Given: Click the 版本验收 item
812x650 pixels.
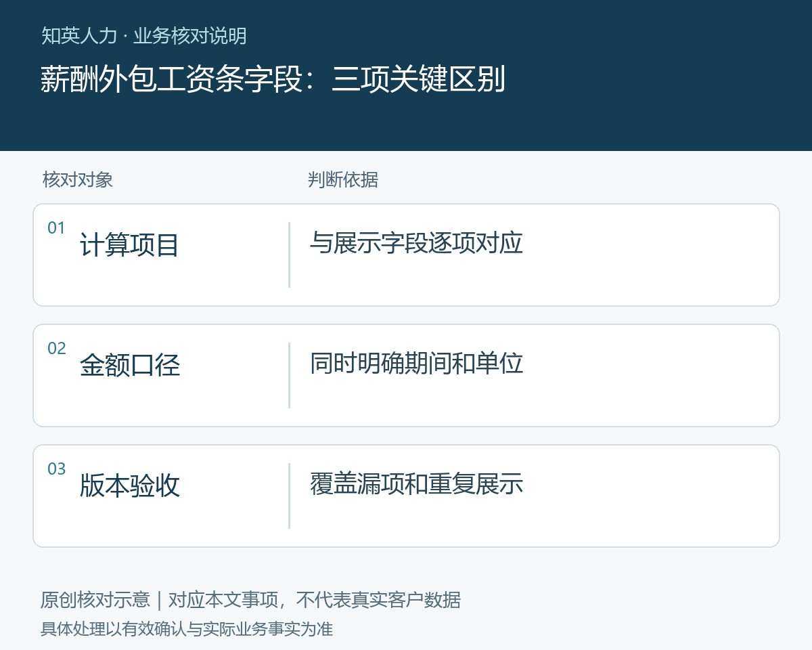Looking at the screenshot, I should coord(129,485).
